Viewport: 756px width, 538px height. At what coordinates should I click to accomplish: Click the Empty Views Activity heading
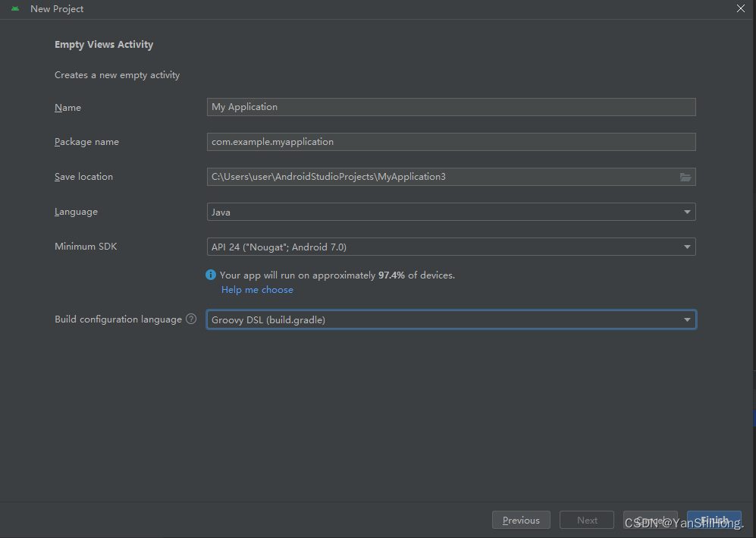[104, 45]
